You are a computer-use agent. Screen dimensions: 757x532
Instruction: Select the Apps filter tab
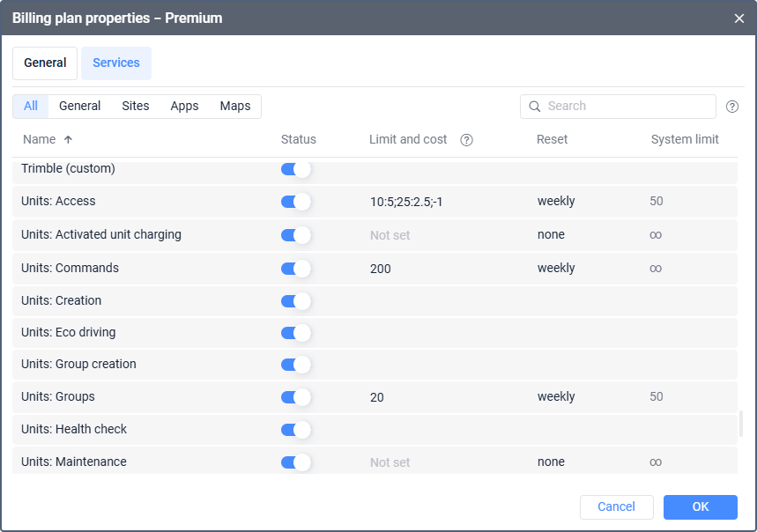[184, 106]
